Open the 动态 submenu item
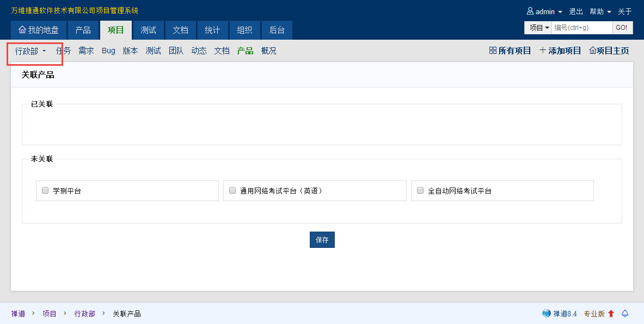This screenshot has width=644, height=324. click(x=199, y=51)
